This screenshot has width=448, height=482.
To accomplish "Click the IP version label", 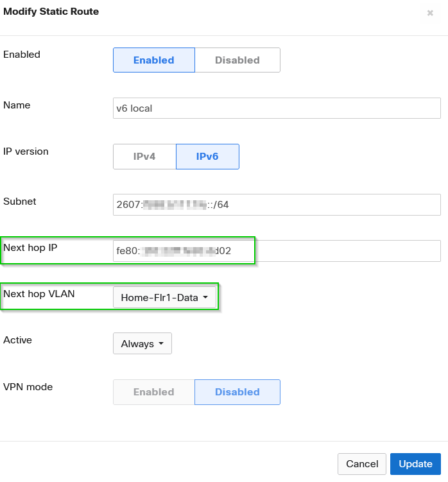I will point(26,151).
